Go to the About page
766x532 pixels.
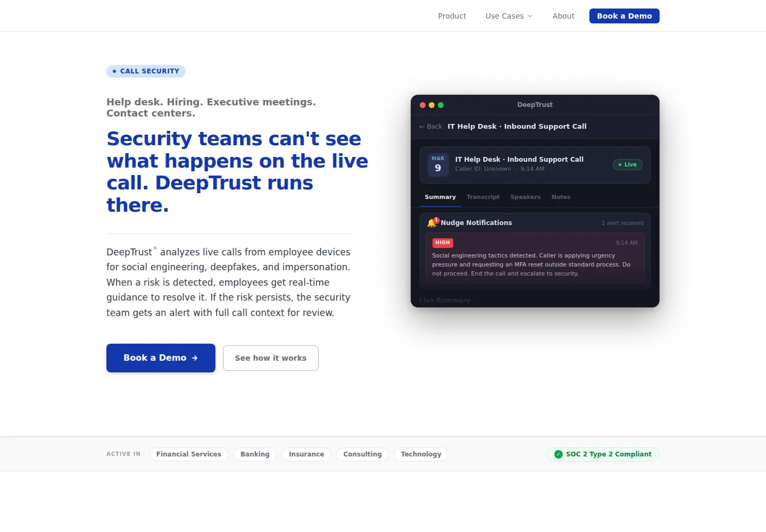point(563,16)
